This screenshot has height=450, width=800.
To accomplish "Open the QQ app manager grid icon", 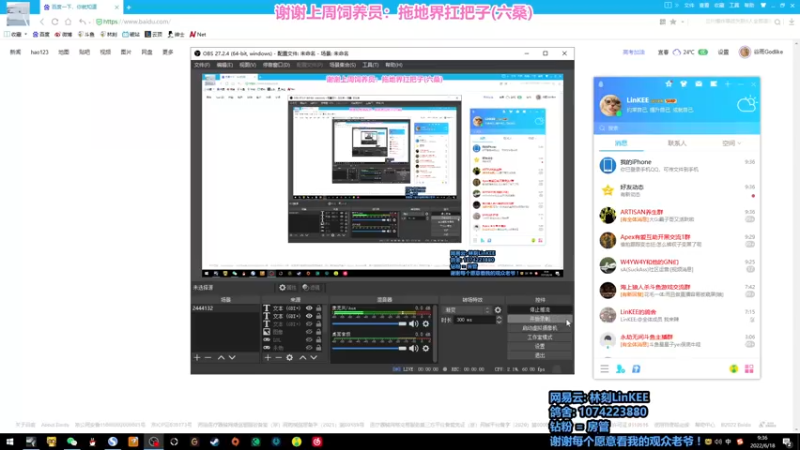I will [749, 368].
